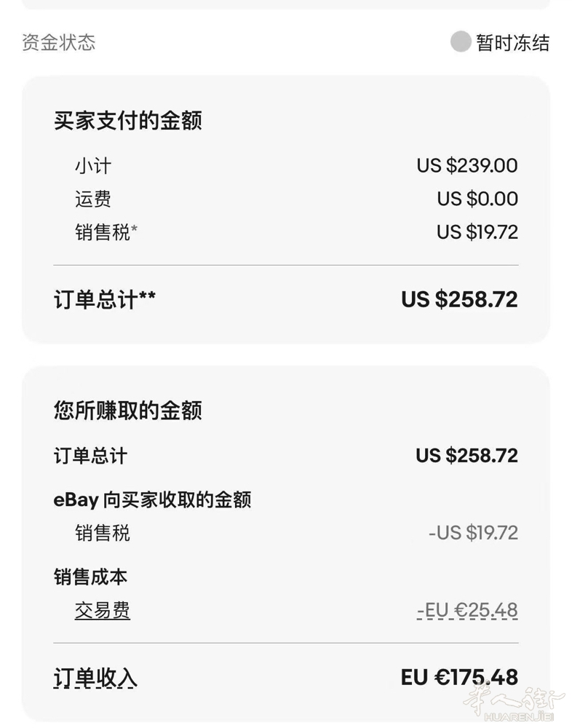
Task: Click the 资金状态 label
Action: coord(58,42)
